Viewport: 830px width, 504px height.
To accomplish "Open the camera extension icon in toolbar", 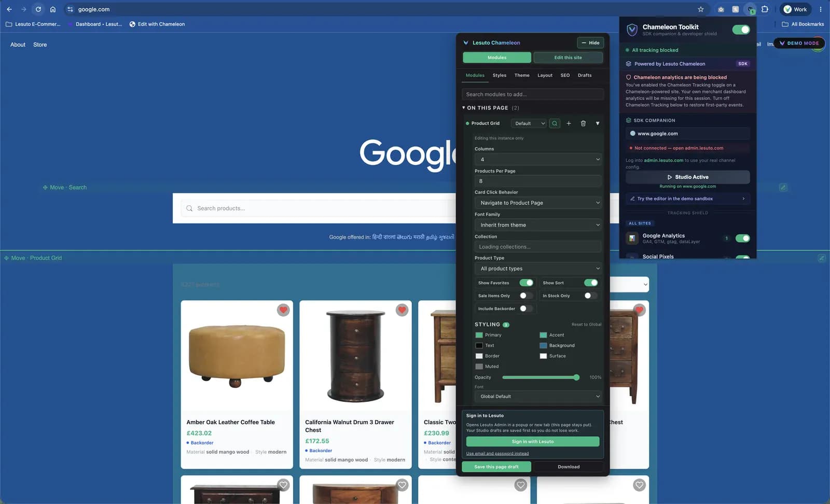I will click(721, 9).
